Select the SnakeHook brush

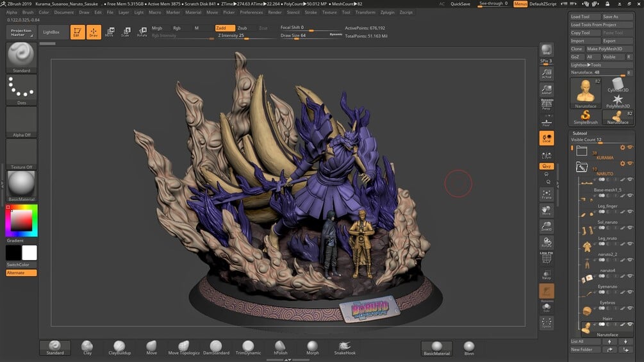pyautogui.click(x=345, y=348)
